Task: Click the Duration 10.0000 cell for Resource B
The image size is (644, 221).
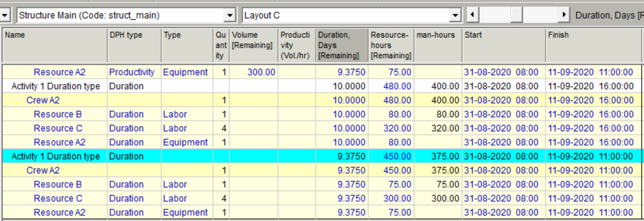Action: pyautogui.click(x=342, y=114)
